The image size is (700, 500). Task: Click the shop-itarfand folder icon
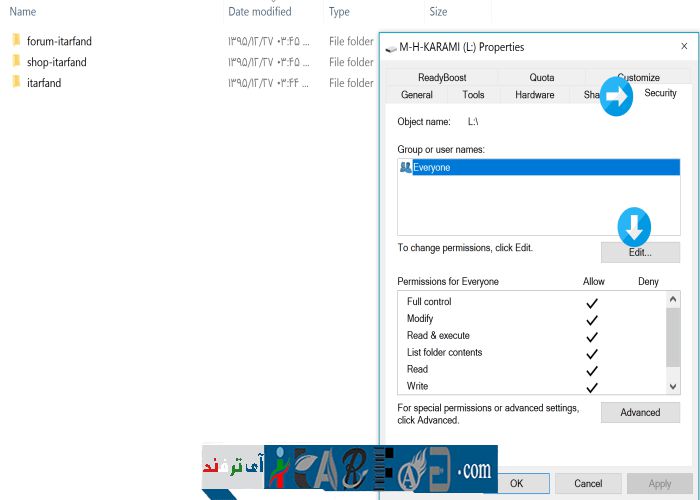(x=16, y=62)
